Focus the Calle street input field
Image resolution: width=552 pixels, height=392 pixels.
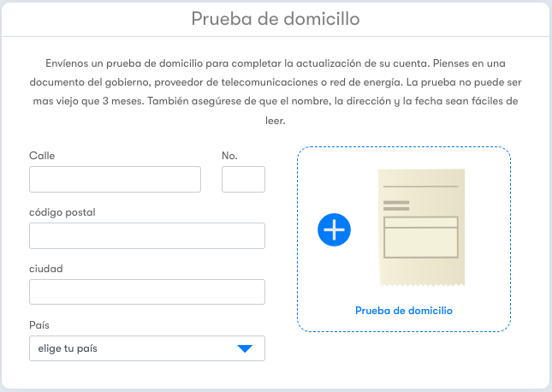[116, 179]
